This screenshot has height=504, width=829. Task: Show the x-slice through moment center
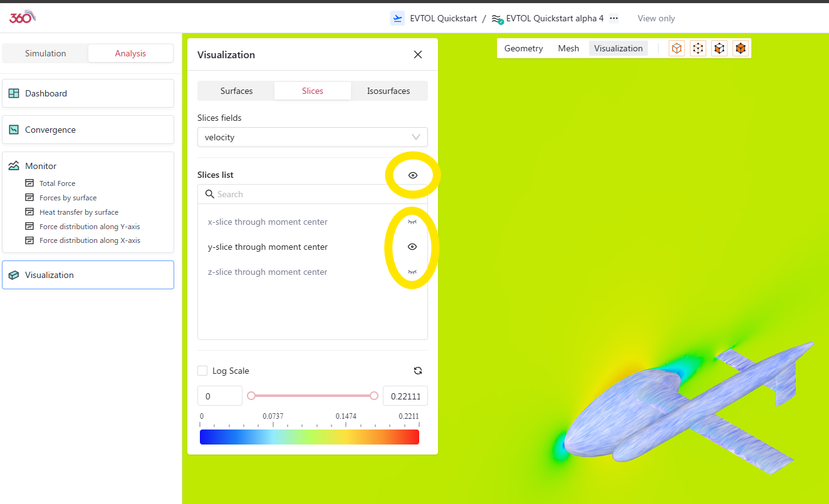pos(412,222)
